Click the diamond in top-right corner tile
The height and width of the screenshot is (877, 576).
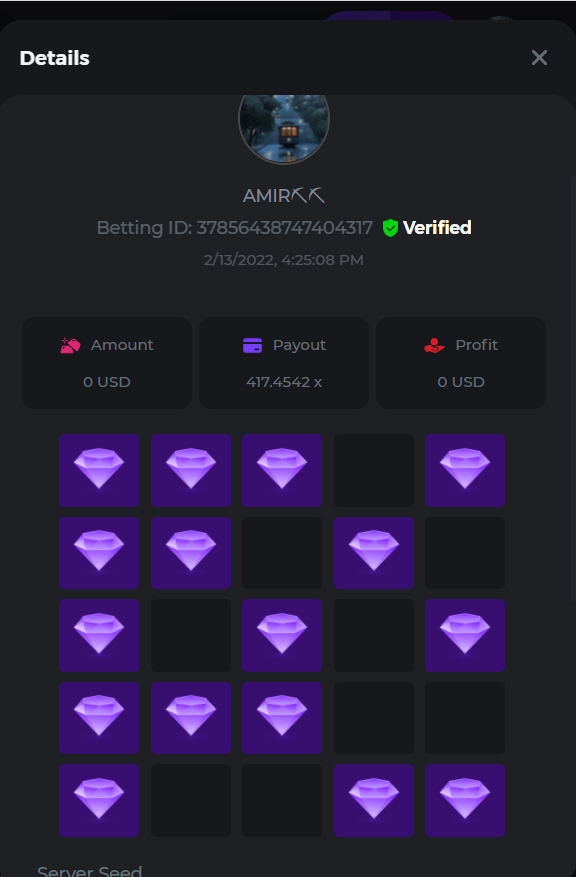pos(465,470)
